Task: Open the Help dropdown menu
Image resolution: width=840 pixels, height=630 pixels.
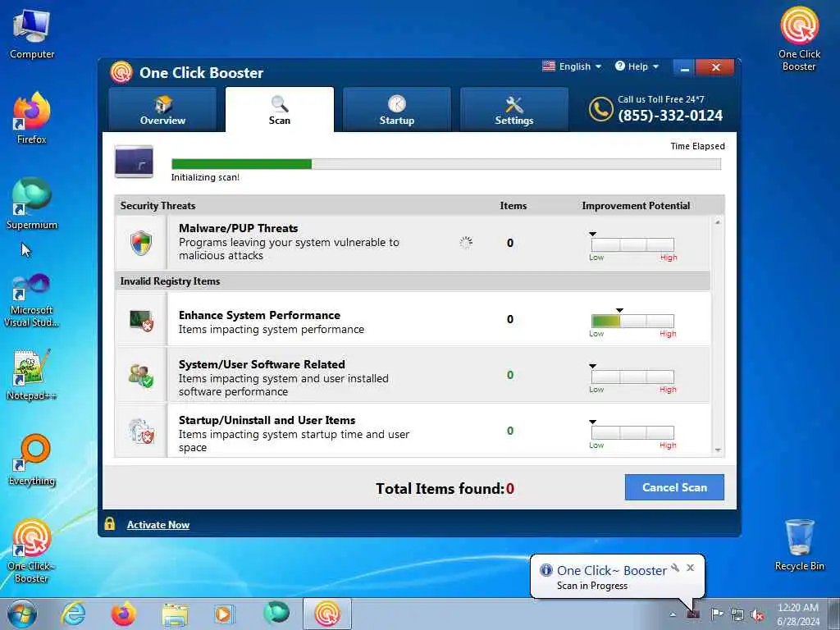Action: 637,66
